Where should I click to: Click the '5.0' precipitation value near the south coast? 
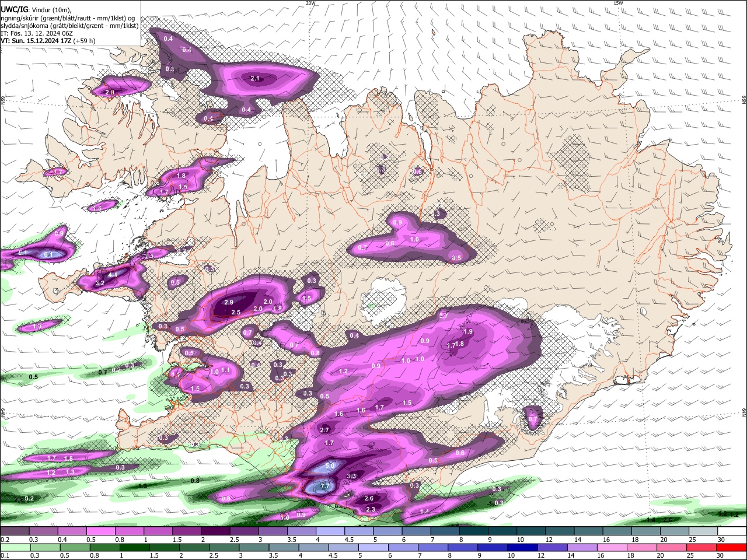(x=330, y=466)
